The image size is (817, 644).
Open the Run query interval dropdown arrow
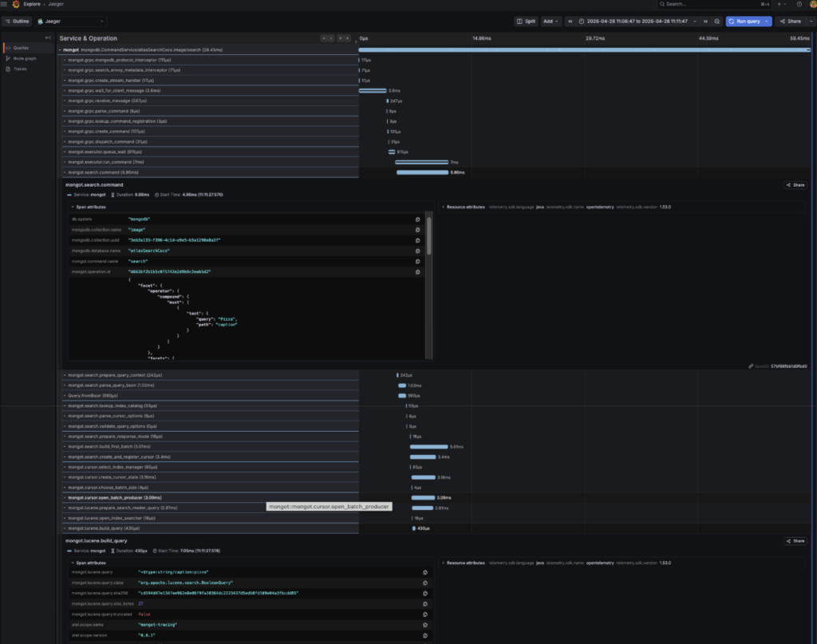tap(767, 22)
